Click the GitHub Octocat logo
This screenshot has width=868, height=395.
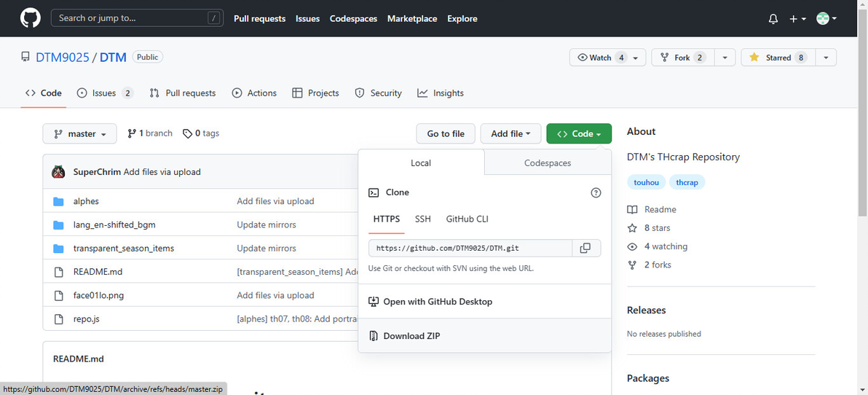pyautogui.click(x=30, y=18)
